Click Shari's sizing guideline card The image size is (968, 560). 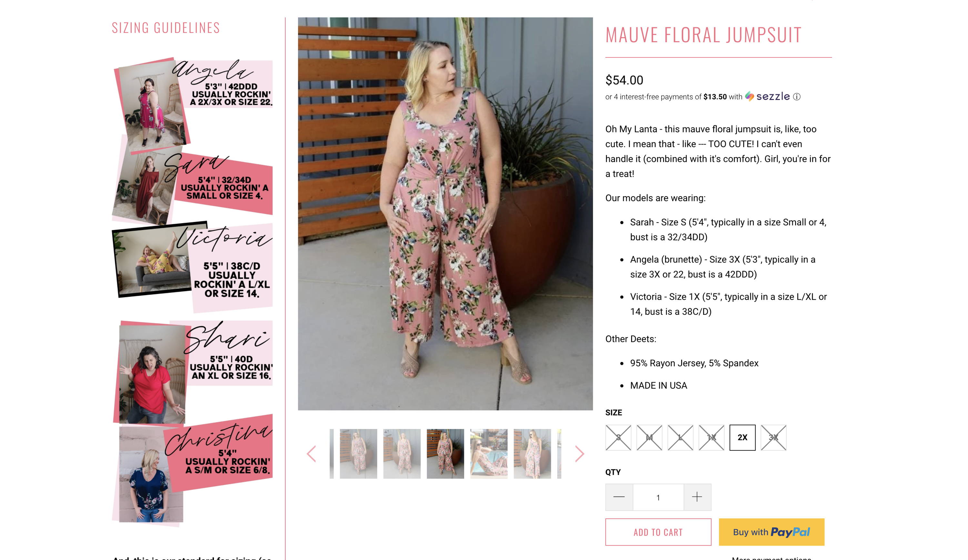click(x=193, y=372)
